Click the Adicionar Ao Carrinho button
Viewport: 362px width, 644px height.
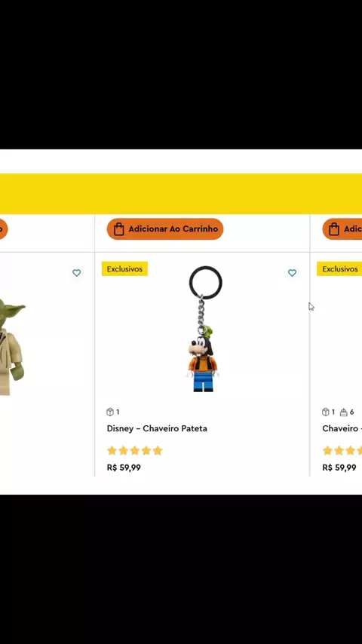(164, 228)
